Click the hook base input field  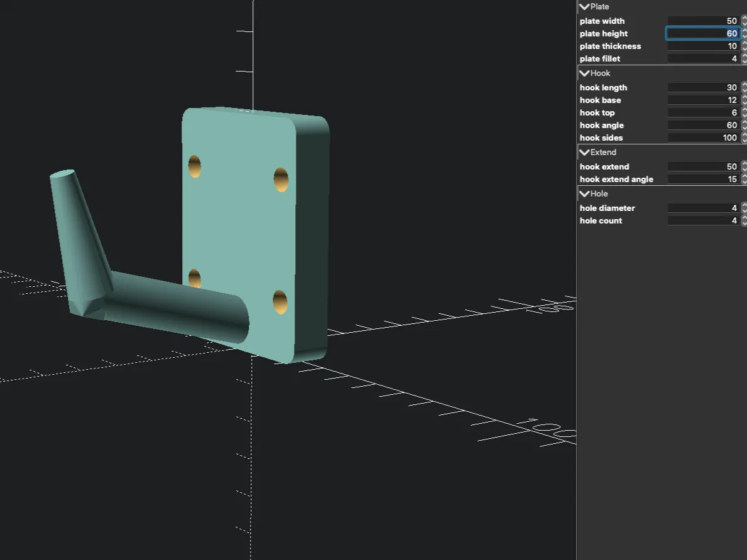702,100
